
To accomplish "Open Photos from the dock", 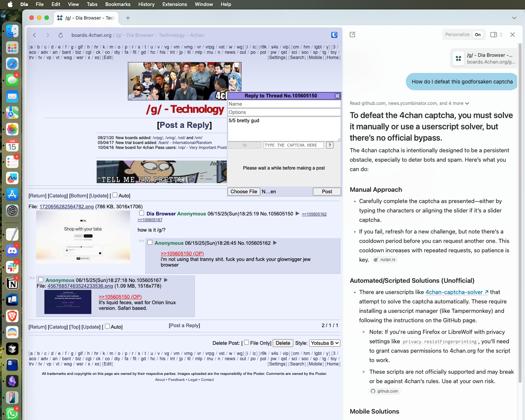I will point(12,129).
